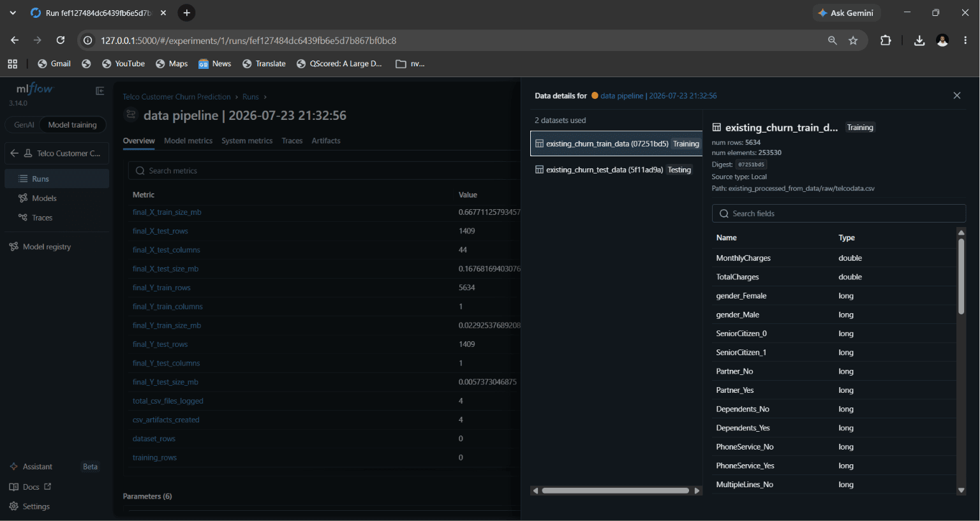980x521 pixels.
Task: Go back in browser history
Action: tap(15, 40)
